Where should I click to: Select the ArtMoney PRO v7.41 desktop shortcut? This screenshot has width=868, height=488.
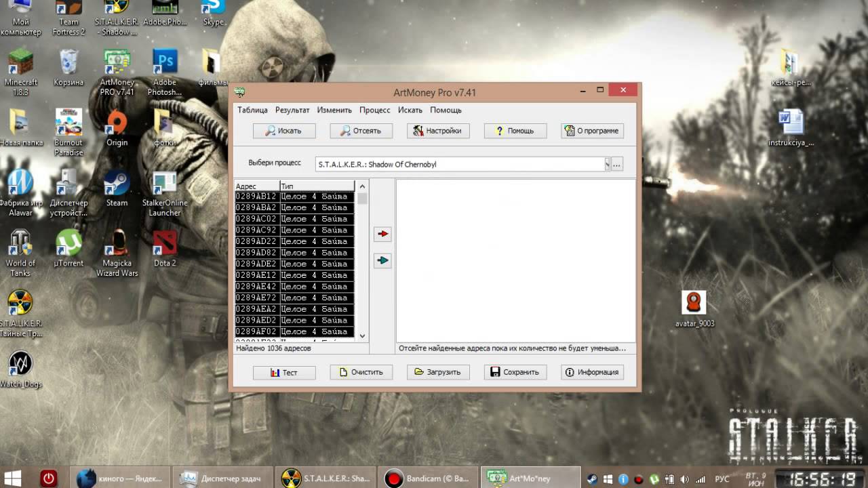(x=117, y=73)
